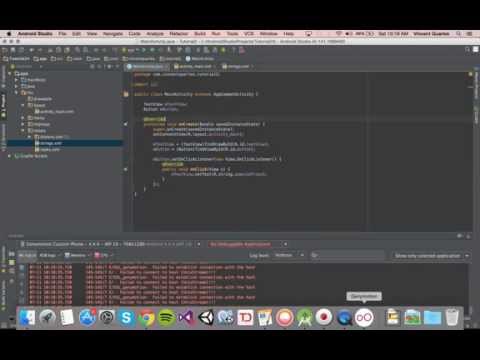Open the File menu
The width and height of the screenshot is (480, 360).
coord(62,34)
